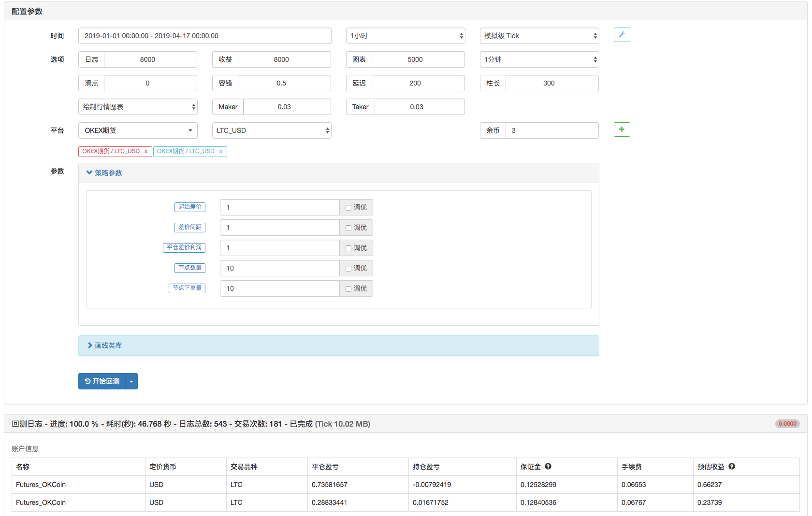Click the 账户信息 heading
Image resolution: width=812 pixels, height=516 pixels.
tap(25, 449)
